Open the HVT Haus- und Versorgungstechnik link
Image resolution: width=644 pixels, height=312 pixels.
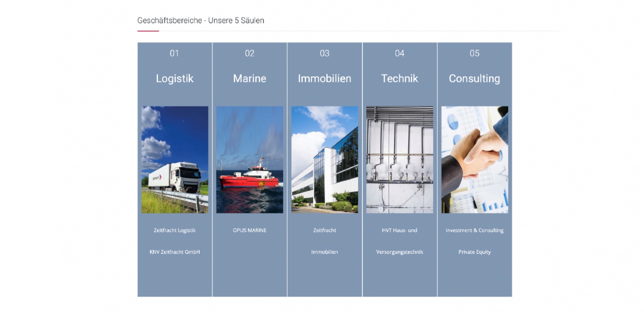click(x=399, y=241)
